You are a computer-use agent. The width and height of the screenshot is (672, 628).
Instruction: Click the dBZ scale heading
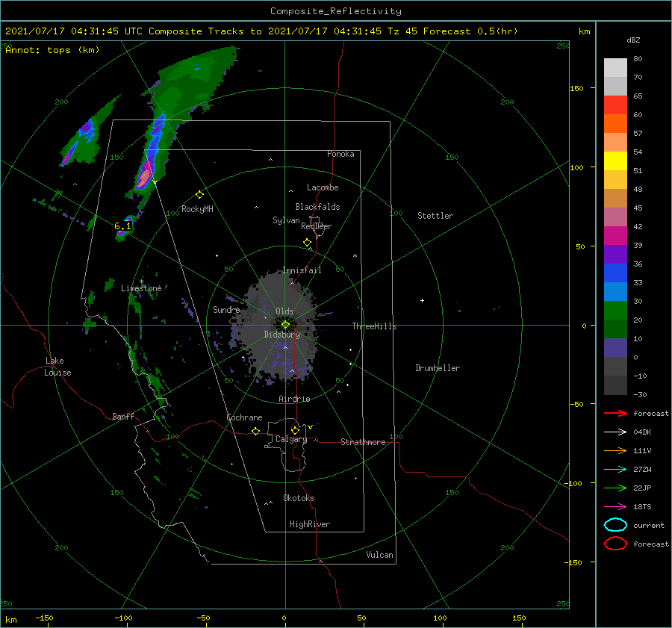click(x=633, y=40)
